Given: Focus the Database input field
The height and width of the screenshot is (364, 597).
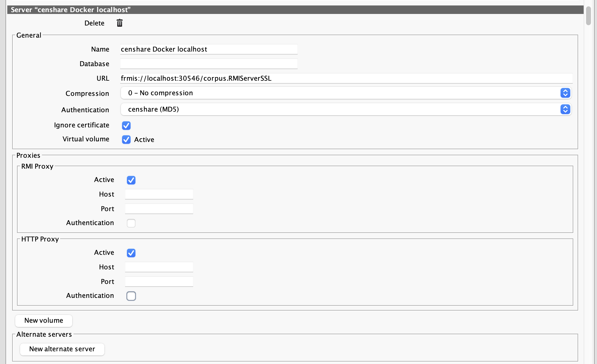Looking at the screenshot, I should tap(209, 64).
